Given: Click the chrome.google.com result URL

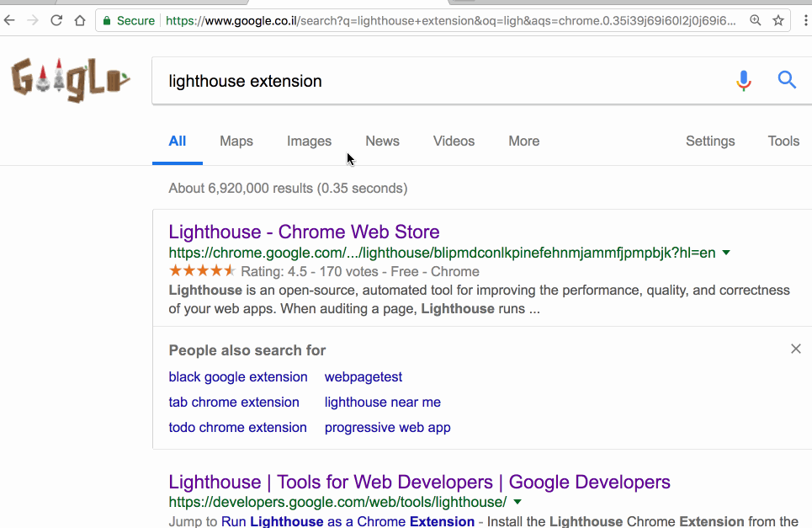Looking at the screenshot, I should click(442, 253).
